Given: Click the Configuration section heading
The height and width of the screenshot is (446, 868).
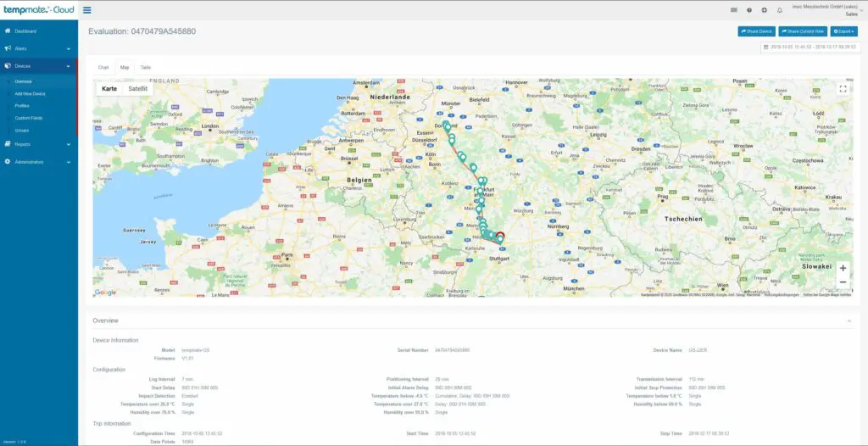Looking at the screenshot, I should click(109, 370).
